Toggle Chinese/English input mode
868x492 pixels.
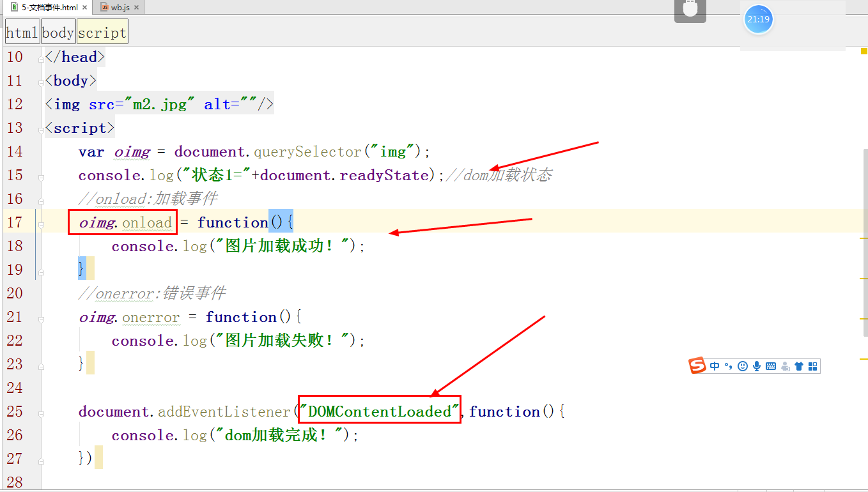715,365
